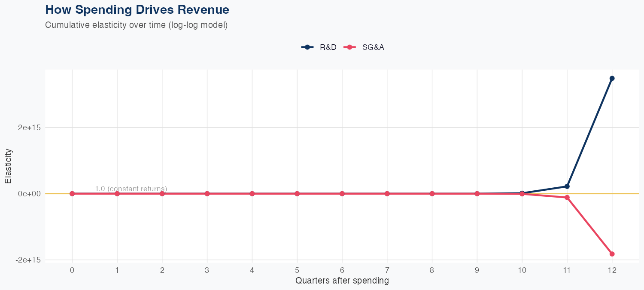Click the red data point at quarter 0
This screenshot has width=644, height=290.
point(72,194)
